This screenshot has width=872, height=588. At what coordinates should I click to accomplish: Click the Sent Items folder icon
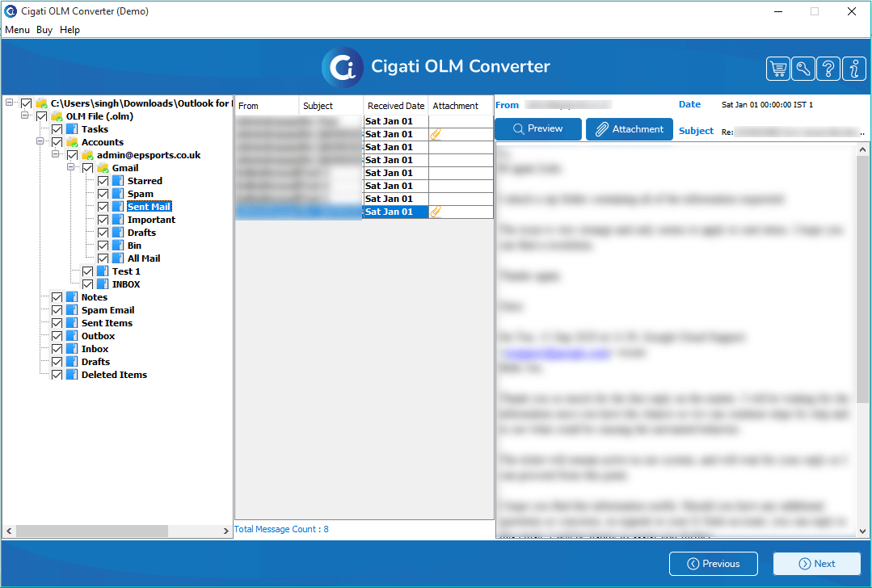[x=72, y=323]
